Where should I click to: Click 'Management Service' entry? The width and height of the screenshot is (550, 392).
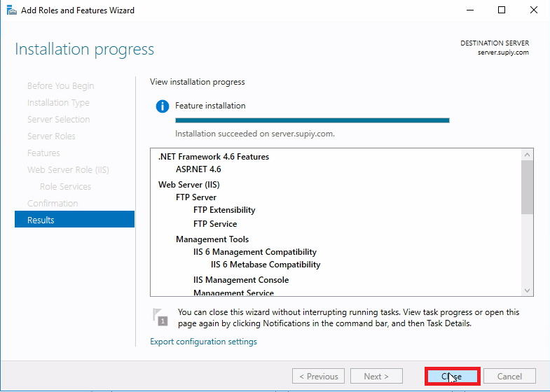click(233, 293)
